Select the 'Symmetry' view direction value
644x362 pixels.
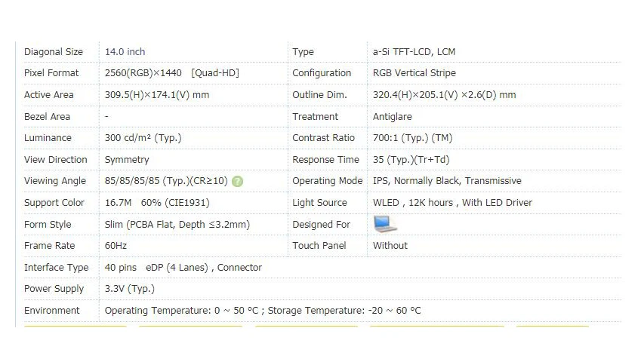click(x=127, y=160)
